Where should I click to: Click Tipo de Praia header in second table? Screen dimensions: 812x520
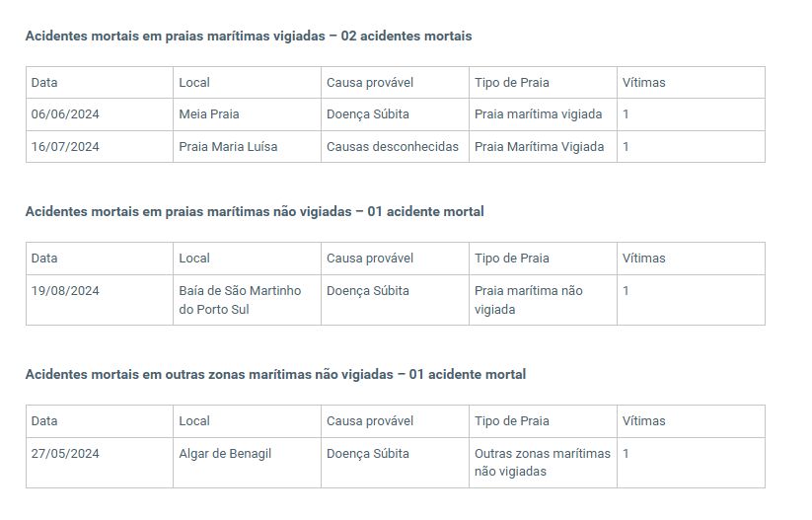(x=543, y=259)
